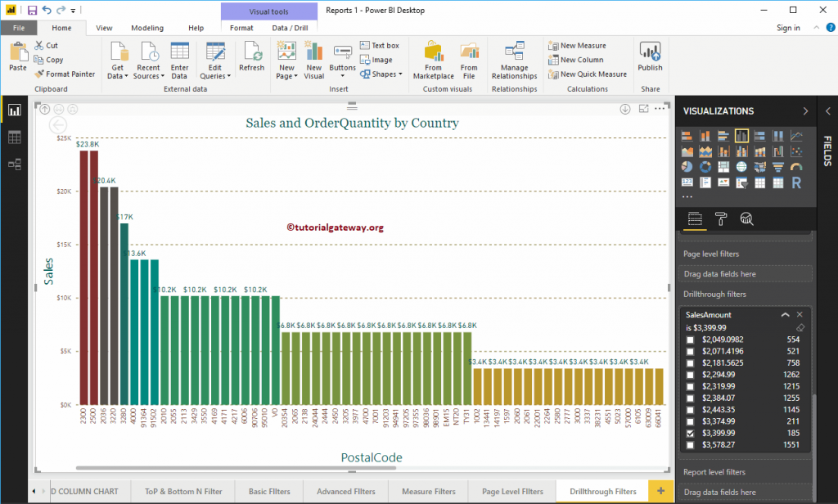Open the Format paint roller pane
The width and height of the screenshot is (838, 504).
(723, 219)
